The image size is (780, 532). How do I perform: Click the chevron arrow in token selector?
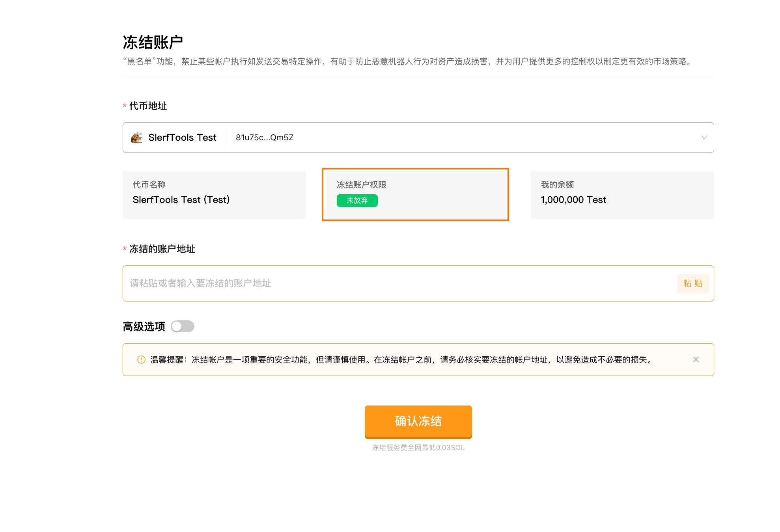[x=704, y=138]
